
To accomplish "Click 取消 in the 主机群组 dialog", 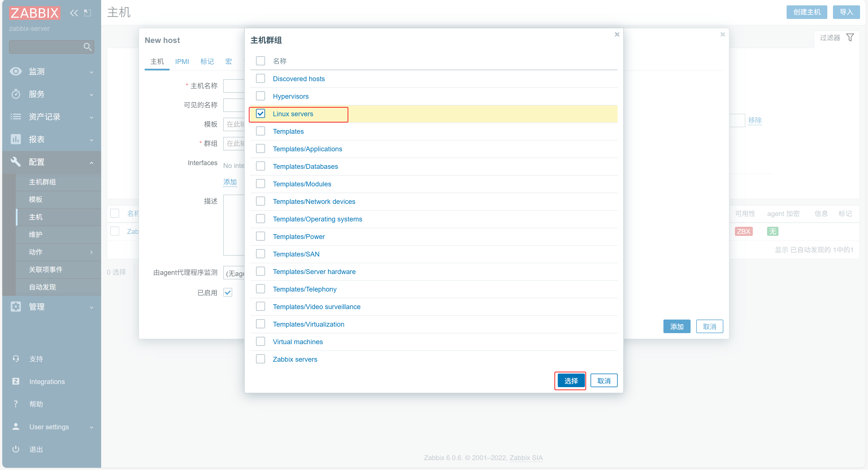I will tap(604, 381).
